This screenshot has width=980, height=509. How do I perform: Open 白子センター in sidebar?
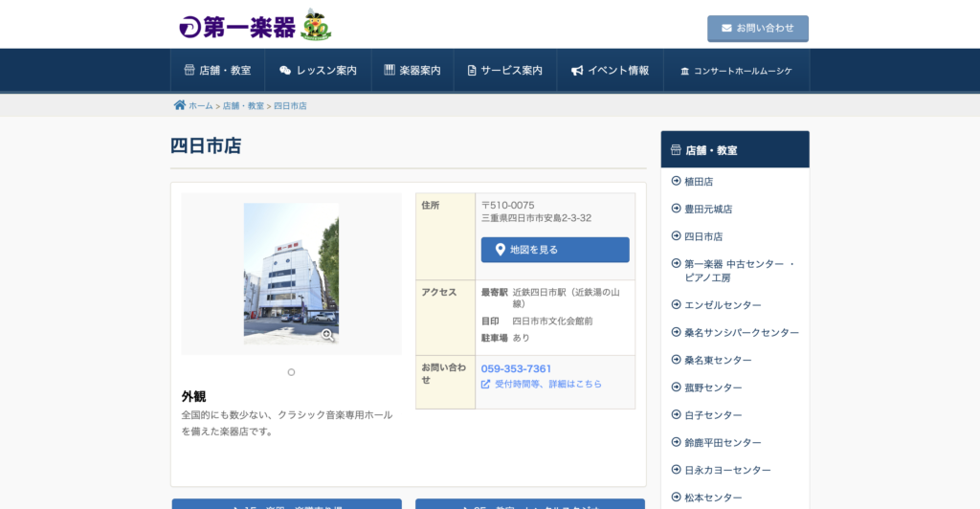[713, 415]
